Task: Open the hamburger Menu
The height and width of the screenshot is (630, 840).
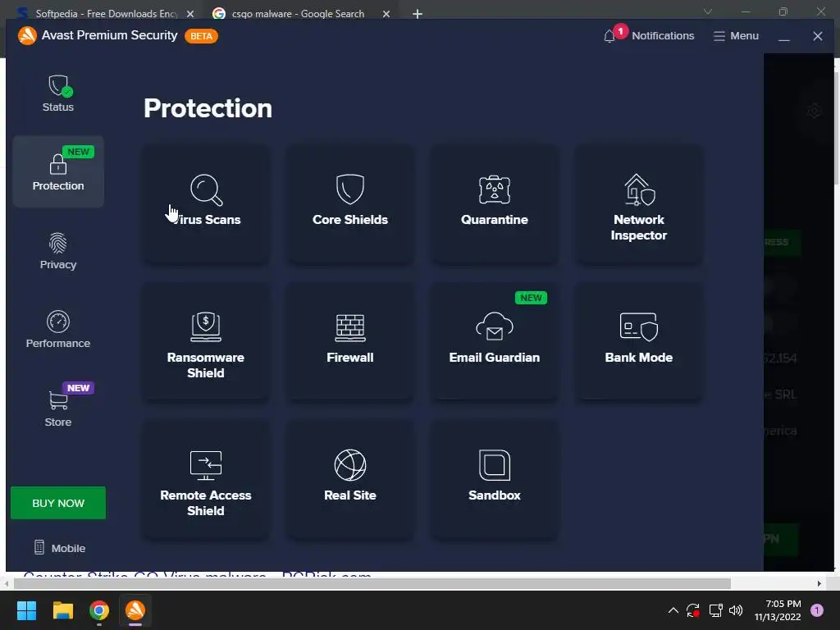Action: (736, 35)
